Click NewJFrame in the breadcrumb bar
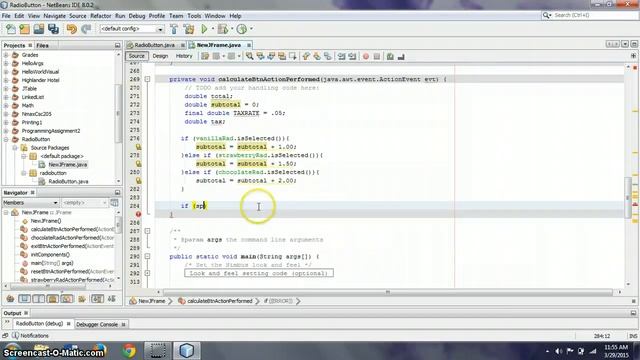The width and height of the screenshot is (640, 360). pos(152,301)
